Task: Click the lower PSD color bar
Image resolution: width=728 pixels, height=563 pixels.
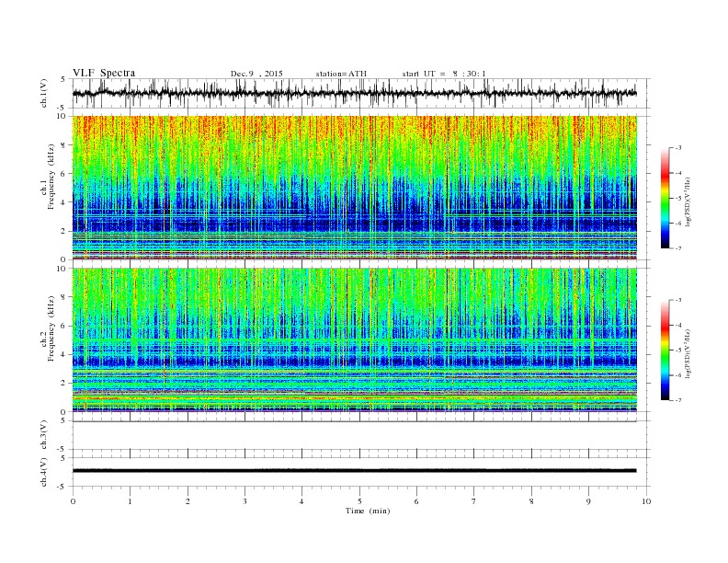Action: [x=665, y=350]
